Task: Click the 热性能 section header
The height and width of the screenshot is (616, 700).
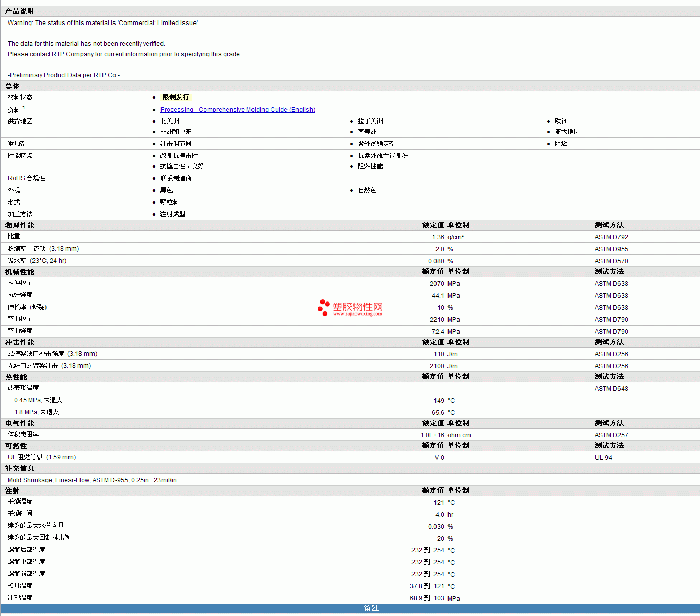Action: point(16,377)
